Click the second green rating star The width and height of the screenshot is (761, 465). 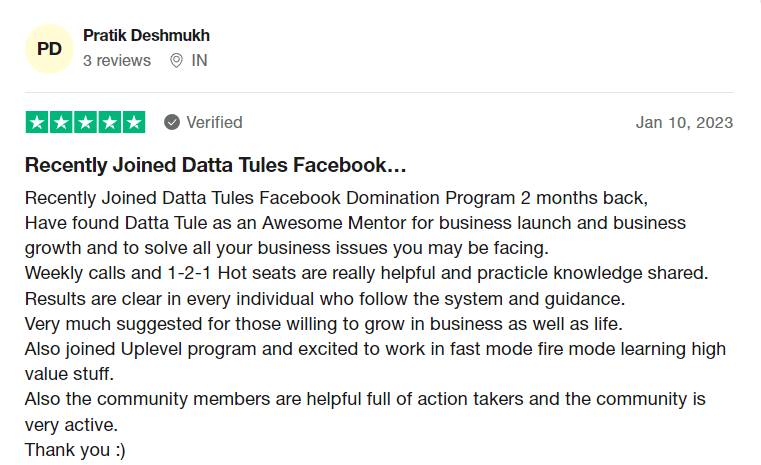click(61, 123)
